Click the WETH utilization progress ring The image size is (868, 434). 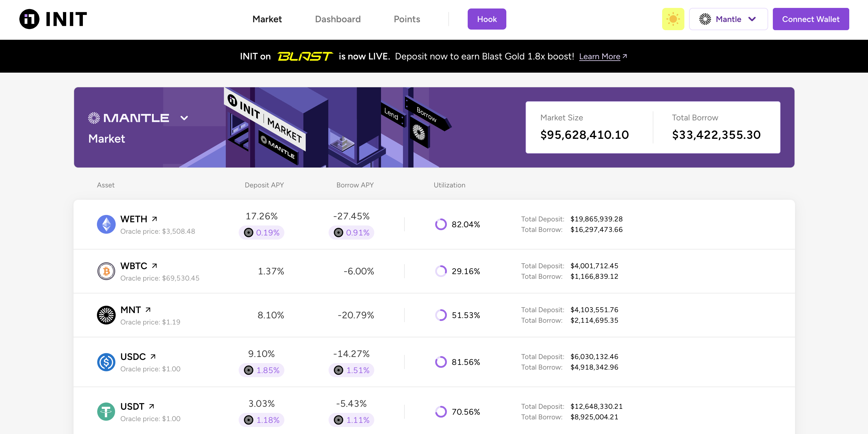pyautogui.click(x=441, y=224)
